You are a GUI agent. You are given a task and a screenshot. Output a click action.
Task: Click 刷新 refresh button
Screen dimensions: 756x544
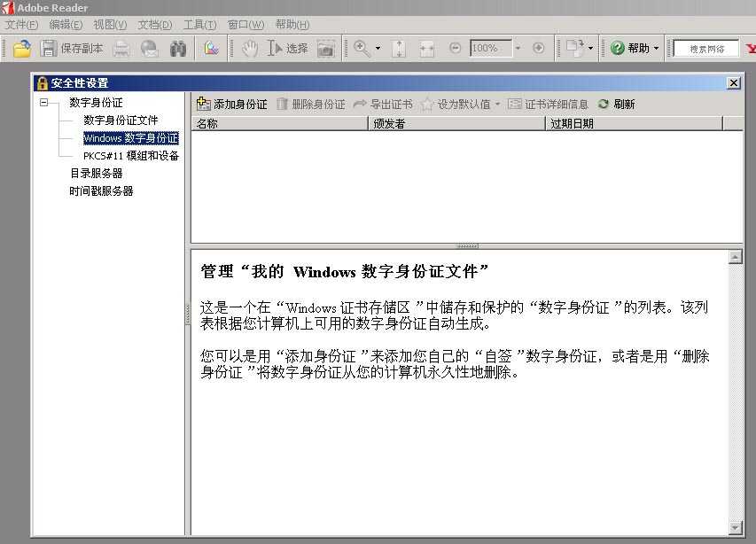617,104
